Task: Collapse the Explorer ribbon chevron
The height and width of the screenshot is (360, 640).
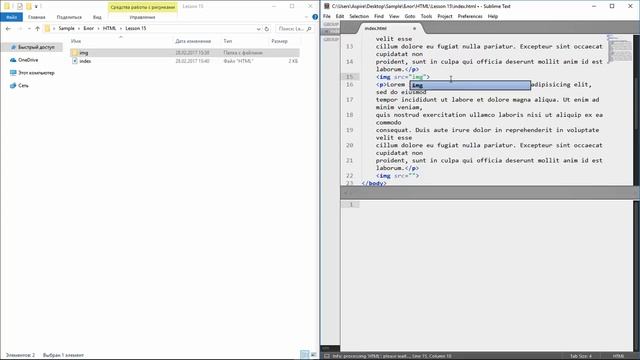Action: pyautogui.click(x=307, y=17)
